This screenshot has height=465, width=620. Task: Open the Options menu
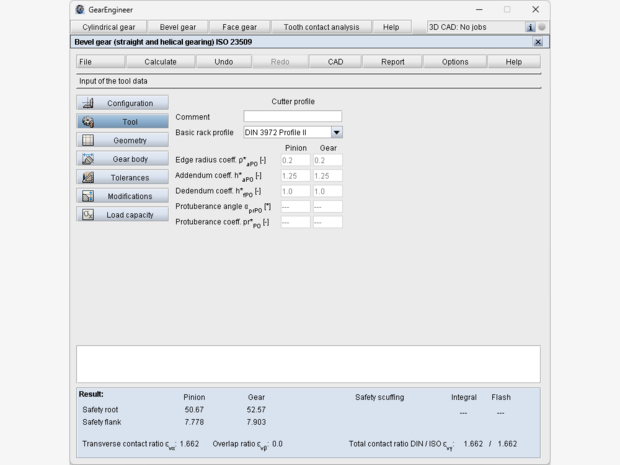tap(455, 62)
